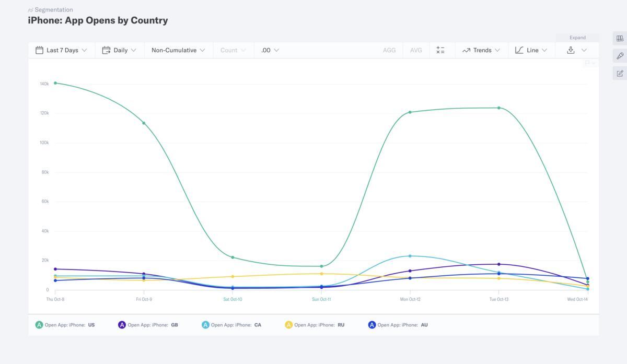
Task: Click the GB data point on Tue Oct-13
Action: click(x=499, y=264)
